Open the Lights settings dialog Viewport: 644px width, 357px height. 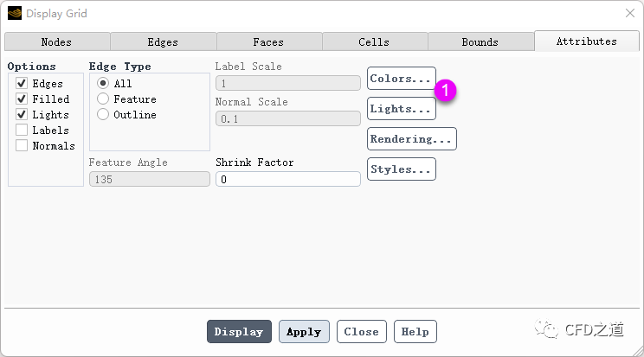click(x=401, y=109)
